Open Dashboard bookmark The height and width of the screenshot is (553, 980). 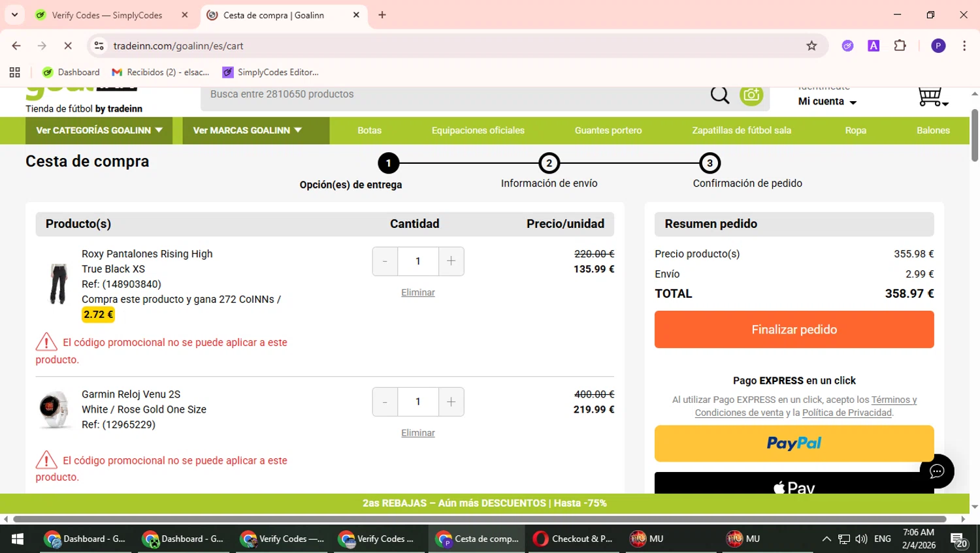[x=71, y=72]
